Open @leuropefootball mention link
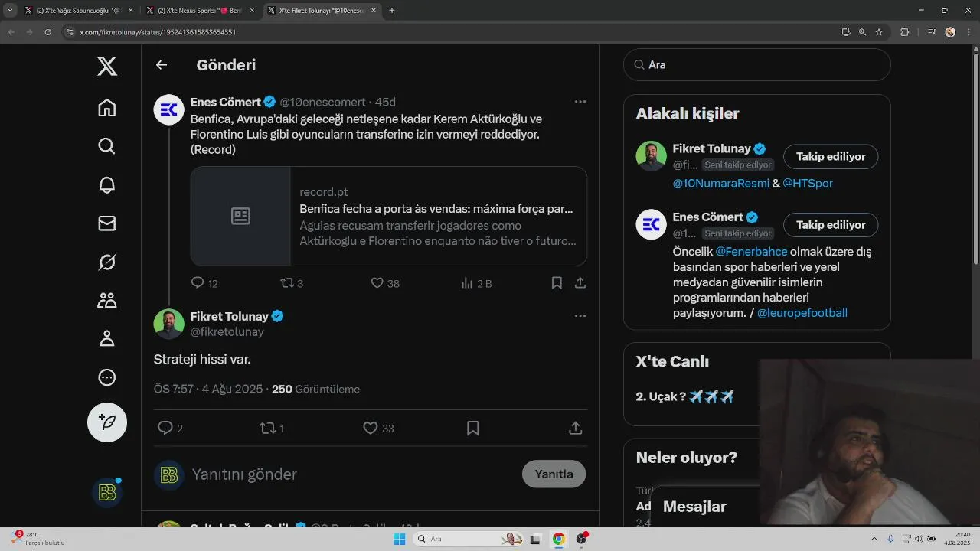 (x=802, y=313)
